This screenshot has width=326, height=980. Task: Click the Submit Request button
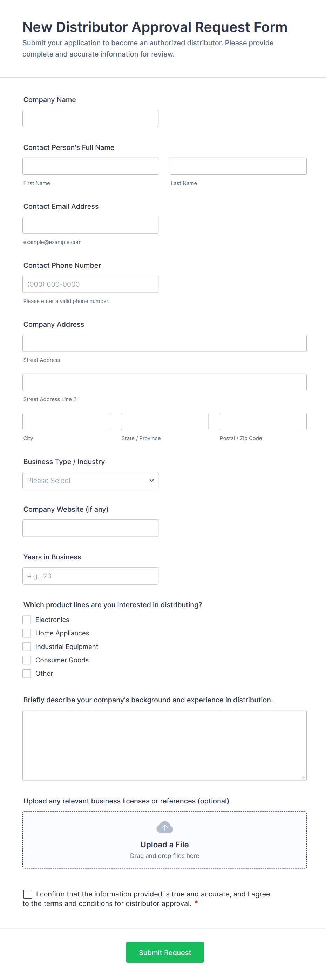click(164, 952)
